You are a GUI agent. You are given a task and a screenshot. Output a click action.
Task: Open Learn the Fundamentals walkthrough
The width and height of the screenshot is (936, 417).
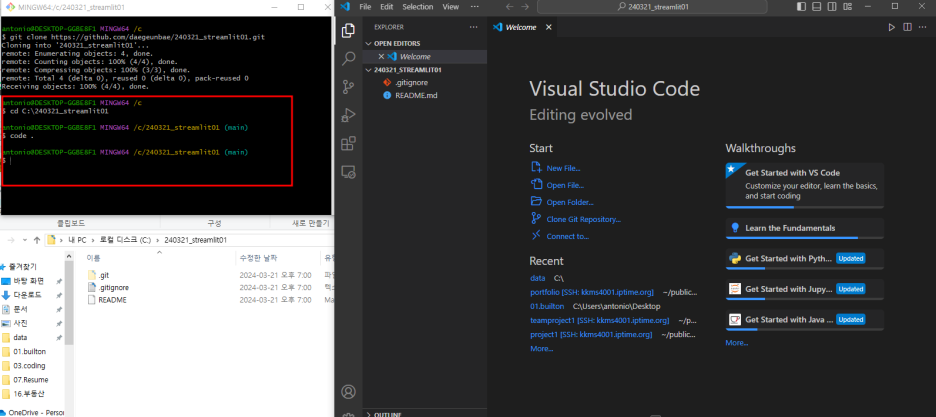pos(805,228)
